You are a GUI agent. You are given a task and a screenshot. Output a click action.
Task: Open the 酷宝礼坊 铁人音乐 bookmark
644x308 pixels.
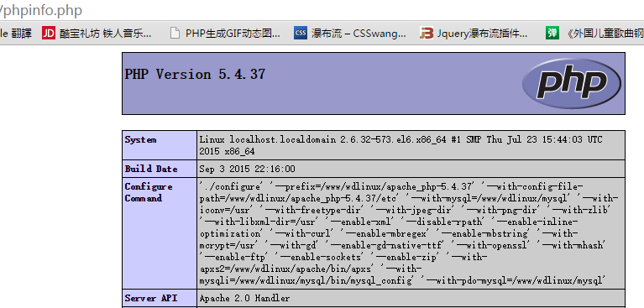106,34
